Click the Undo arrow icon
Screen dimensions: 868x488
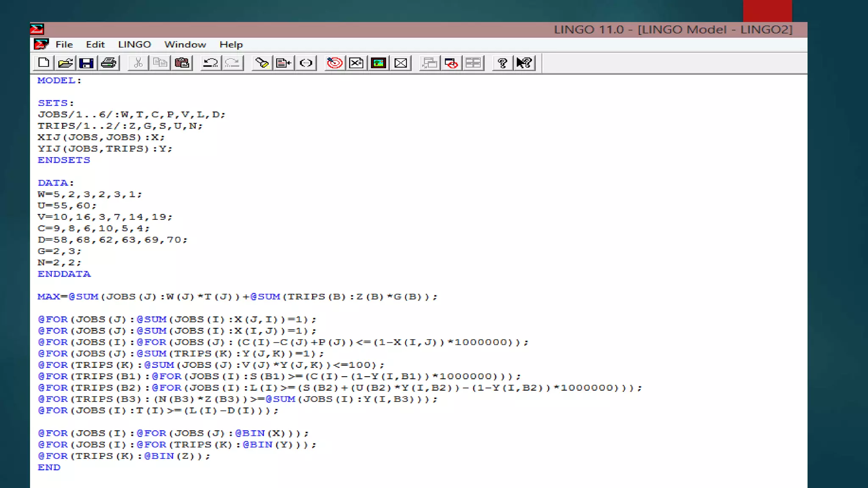point(210,63)
